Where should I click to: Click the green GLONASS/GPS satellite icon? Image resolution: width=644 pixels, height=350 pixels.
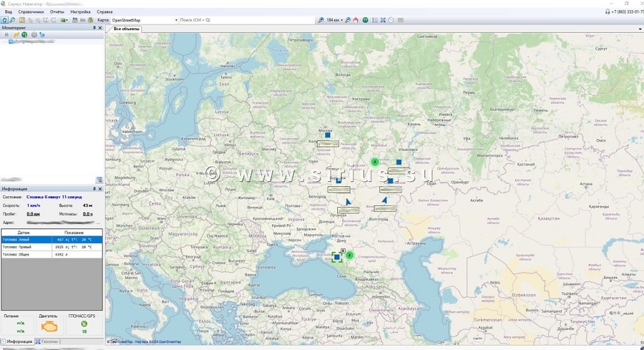(84, 324)
